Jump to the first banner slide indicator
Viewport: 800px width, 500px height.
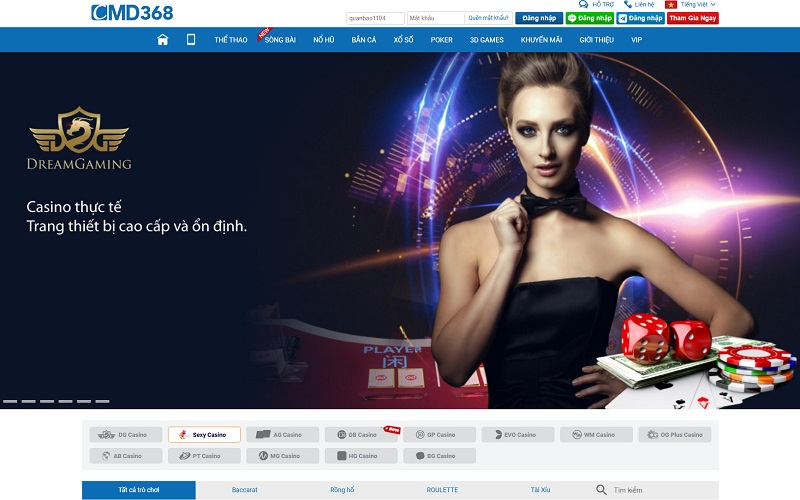pyautogui.click(x=10, y=402)
